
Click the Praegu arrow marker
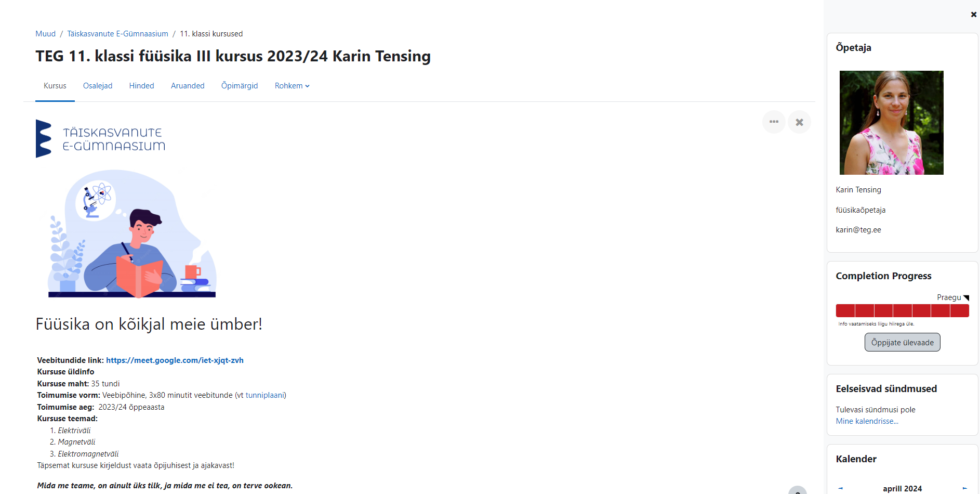click(x=966, y=298)
